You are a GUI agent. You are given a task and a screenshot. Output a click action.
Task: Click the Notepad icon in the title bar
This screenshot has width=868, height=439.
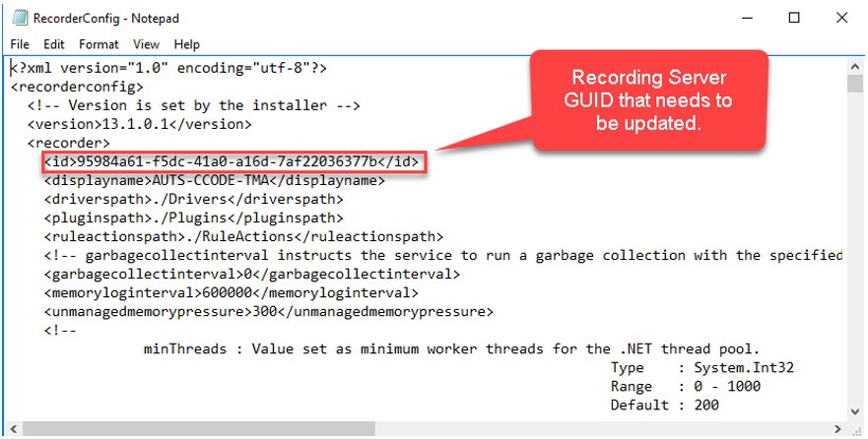(18, 18)
